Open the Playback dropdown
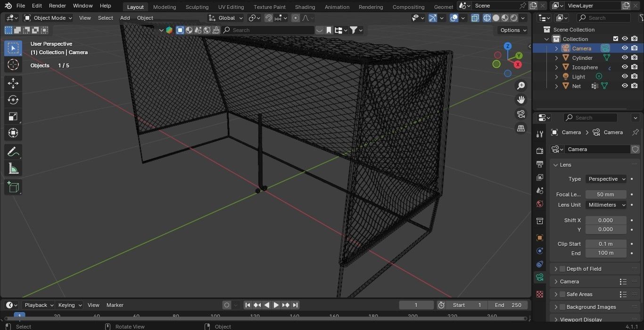Image resolution: width=644 pixels, height=330 pixels. [39, 305]
